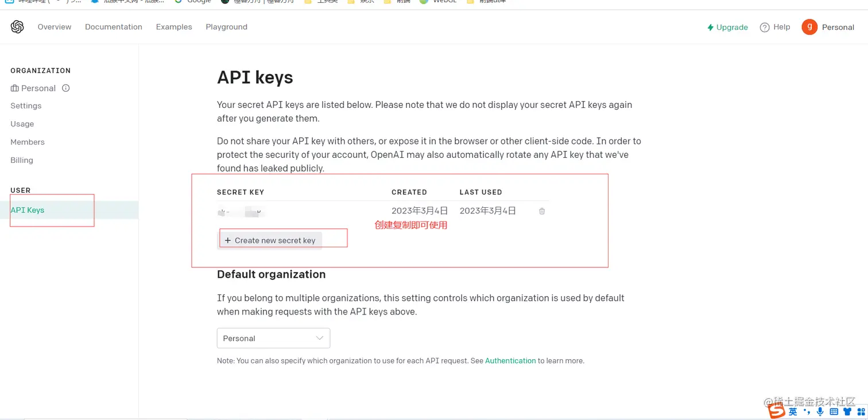Open the Sogou soft keyboard icon

pos(834,412)
